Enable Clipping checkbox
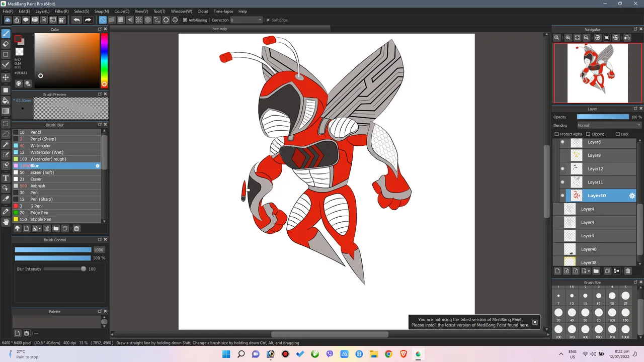644x362 pixels. click(x=588, y=134)
